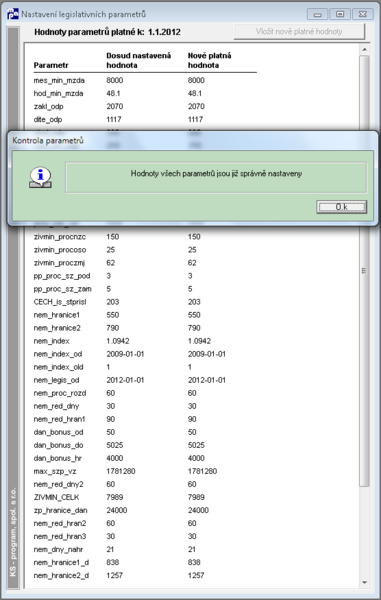This screenshot has width=381, height=600.
Task: Click the dan_bonus_do parameter name
Action: click(x=58, y=445)
